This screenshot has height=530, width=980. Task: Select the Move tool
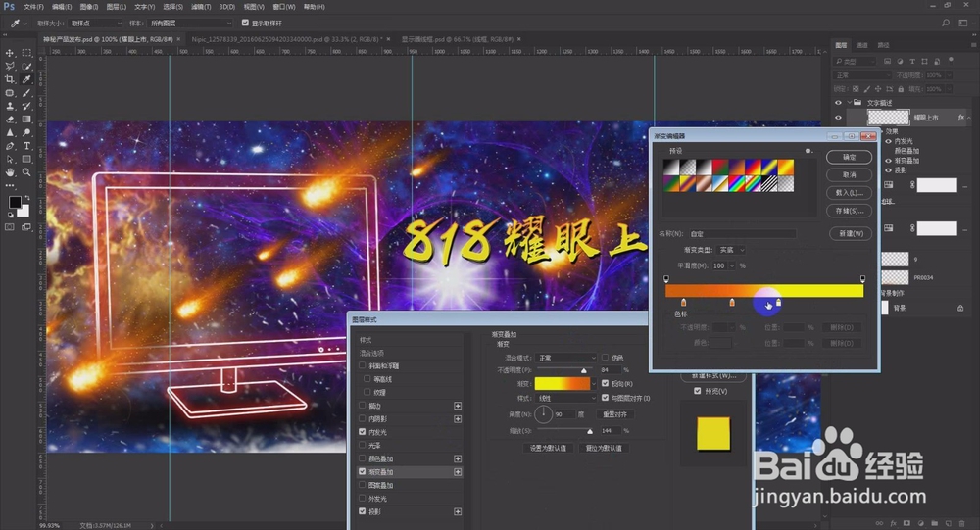[10, 53]
